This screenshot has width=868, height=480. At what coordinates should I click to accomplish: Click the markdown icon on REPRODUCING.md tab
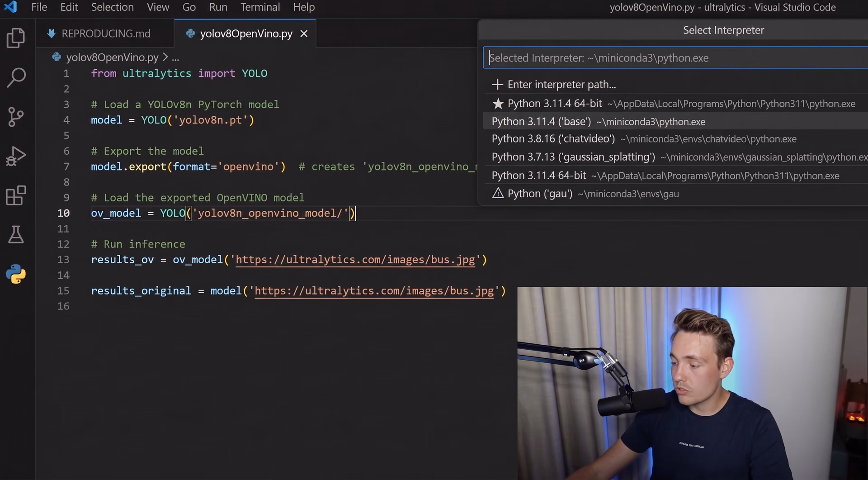(x=52, y=33)
